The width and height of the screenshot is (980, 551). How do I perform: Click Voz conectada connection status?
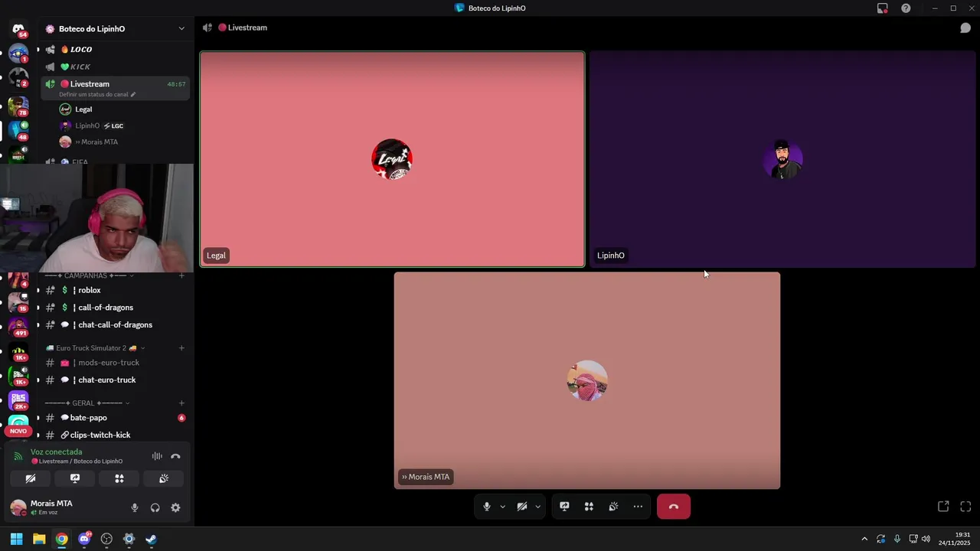56,452
